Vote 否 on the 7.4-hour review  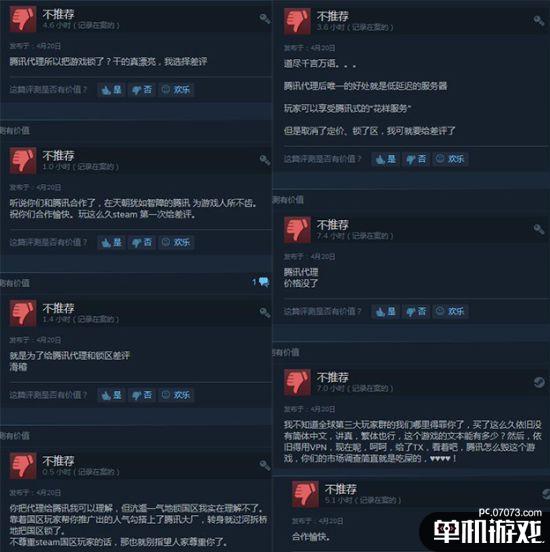[x=416, y=312]
